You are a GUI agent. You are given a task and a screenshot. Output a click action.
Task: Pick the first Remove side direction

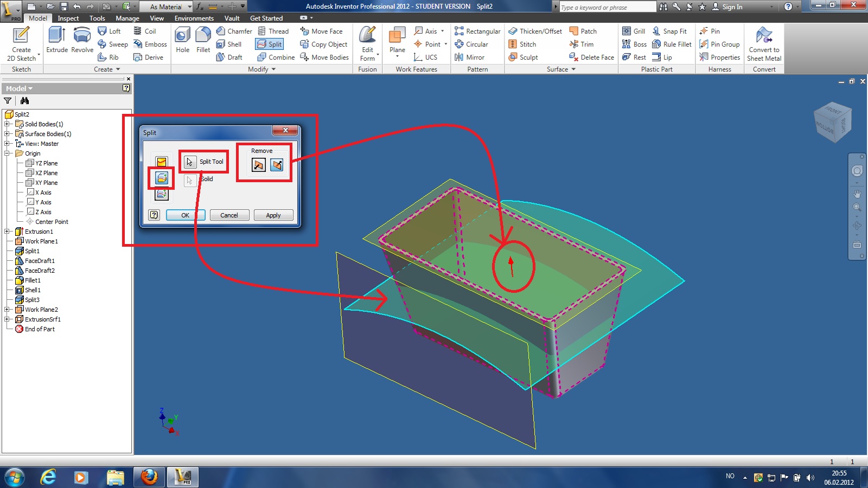259,165
